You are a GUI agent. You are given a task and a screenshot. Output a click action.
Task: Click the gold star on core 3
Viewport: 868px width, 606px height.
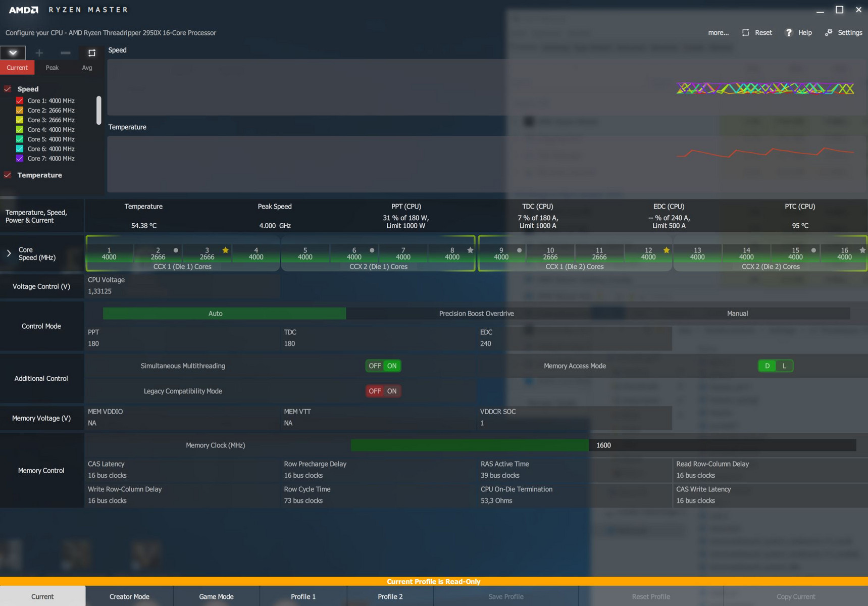coord(225,250)
